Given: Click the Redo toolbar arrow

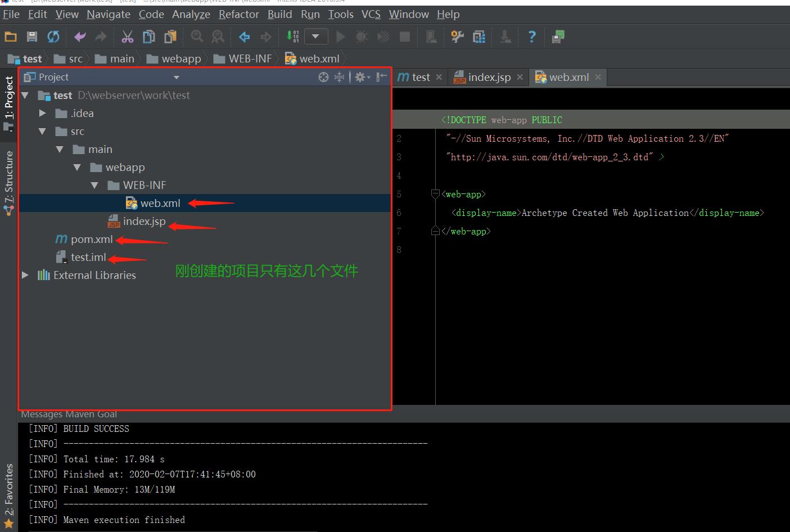Looking at the screenshot, I should pyautogui.click(x=101, y=37).
